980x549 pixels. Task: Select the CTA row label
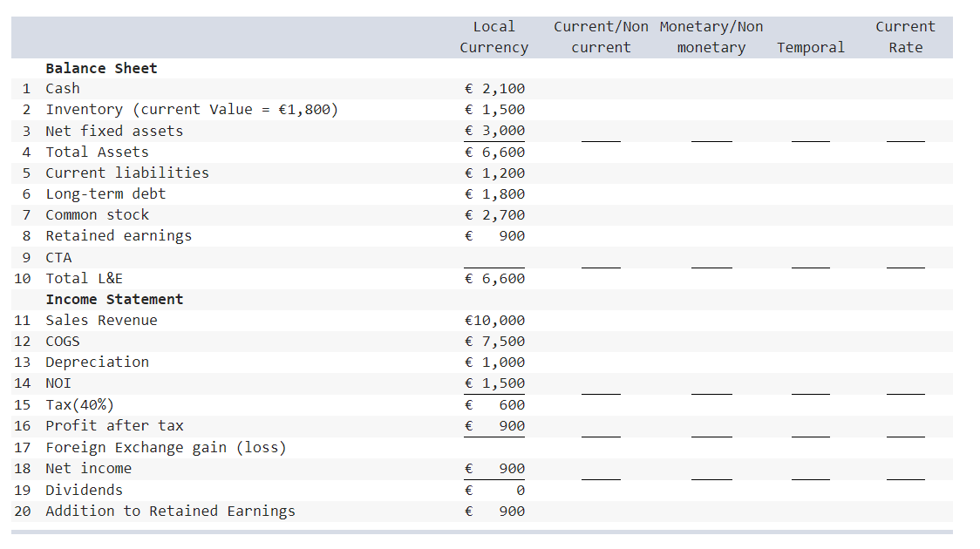58,256
